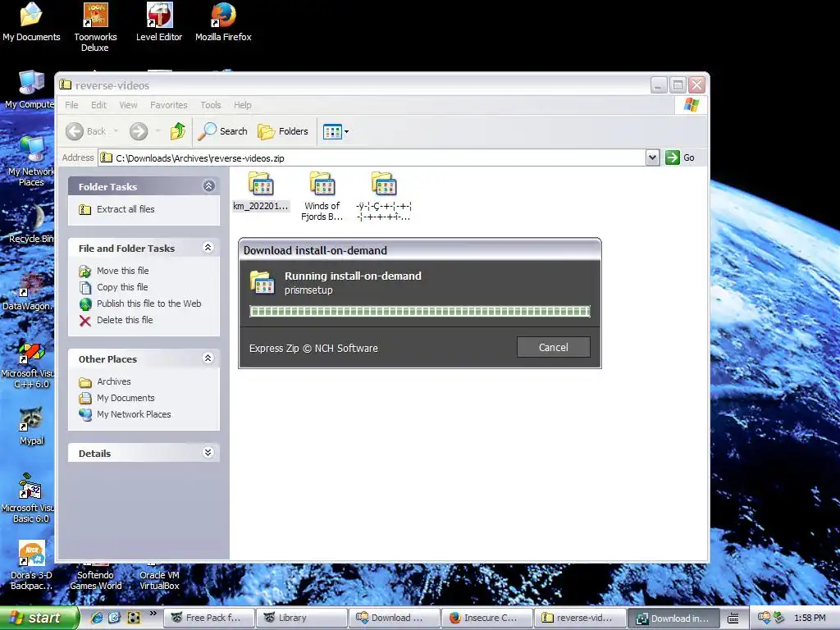Launch Microsoft Visual C++ 6.0 shortcut

28,364
